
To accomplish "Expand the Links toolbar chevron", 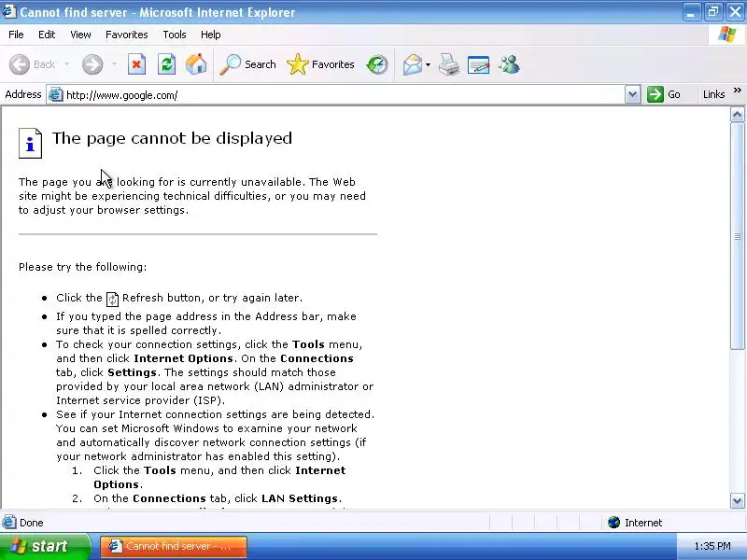I will 737,91.
